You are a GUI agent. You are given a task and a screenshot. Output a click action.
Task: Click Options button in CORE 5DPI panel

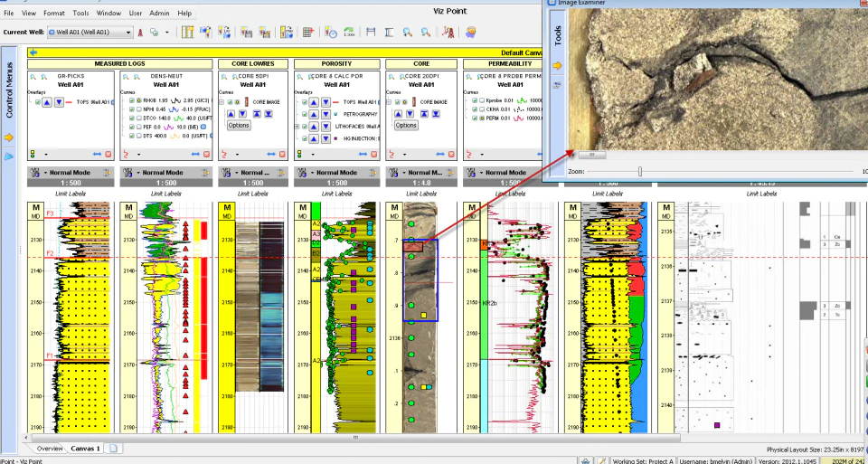point(239,125)
